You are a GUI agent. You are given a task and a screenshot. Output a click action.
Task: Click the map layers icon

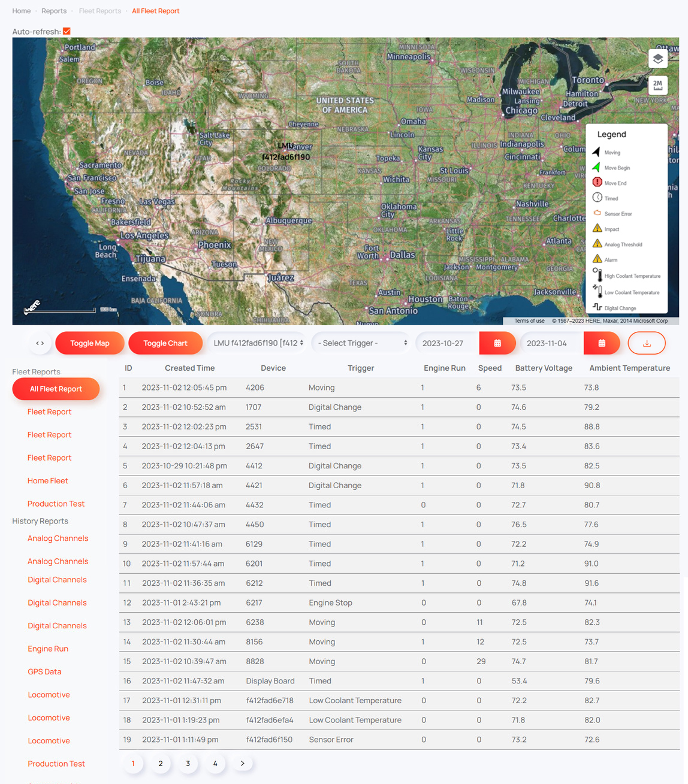click(657, 59)
